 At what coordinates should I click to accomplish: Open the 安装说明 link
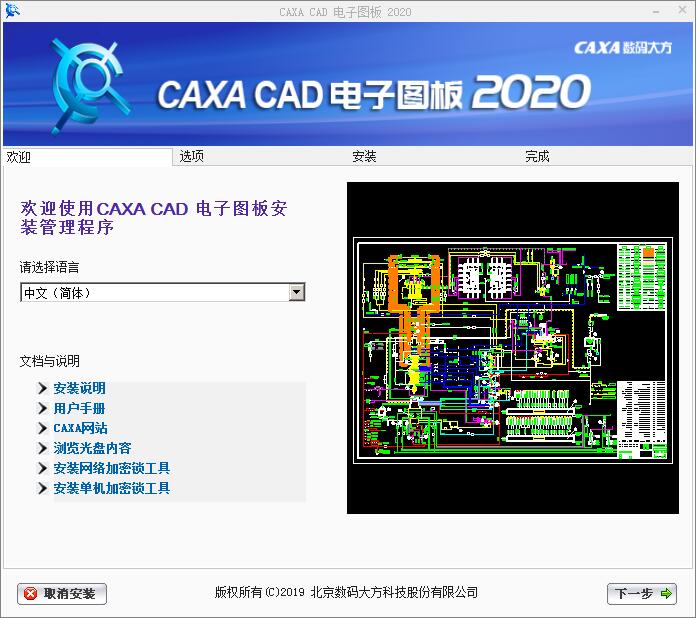click(x=79, y=388)
